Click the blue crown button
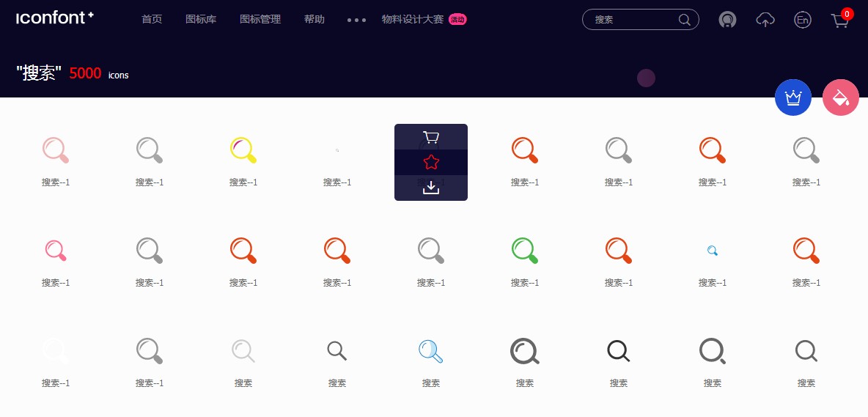This screenshot has height=417, width=868. point(793,97)
